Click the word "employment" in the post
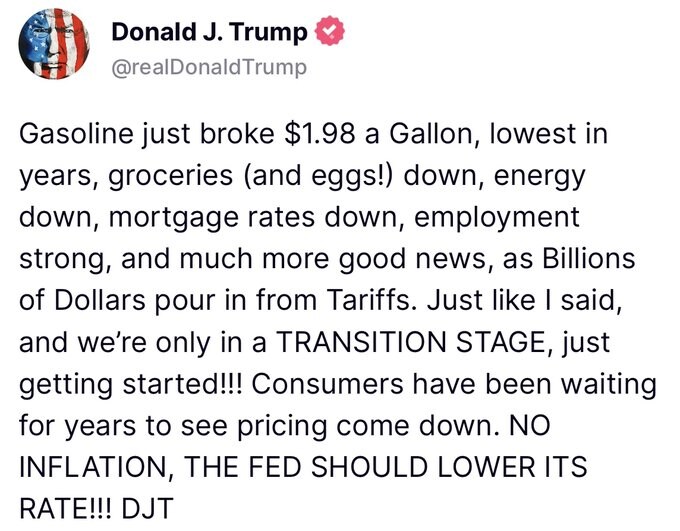Image resolution: width=680 pixels, height=531 pixels. coord(497,218)
